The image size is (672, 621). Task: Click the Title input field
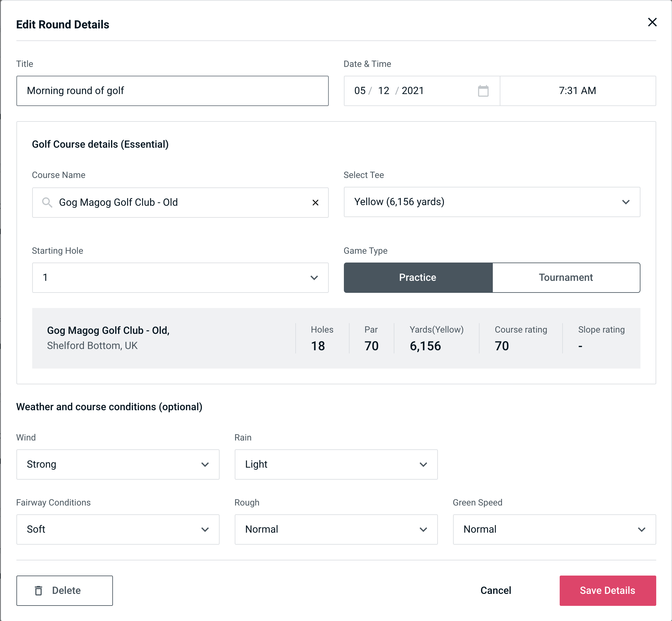coord(172,91)
